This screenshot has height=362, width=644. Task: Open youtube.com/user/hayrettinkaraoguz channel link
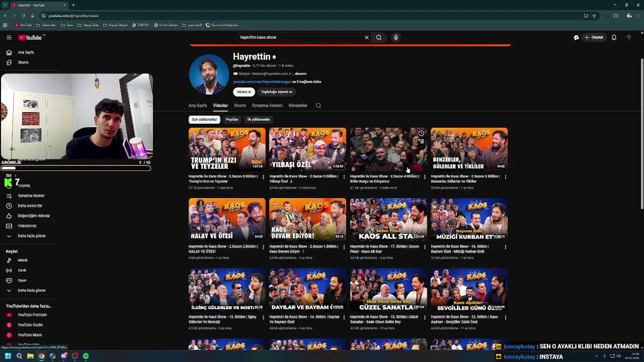pyautogui.click(x=262, y=81)
